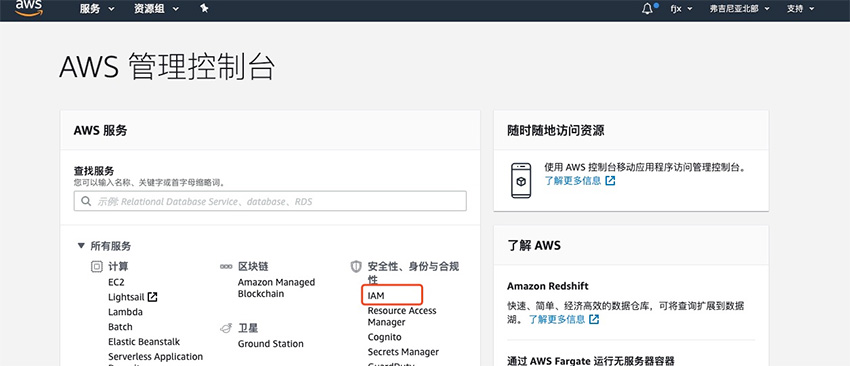Image resolution: width=850 pixels, height=366 pixels.
Task: Click the 了解 AWS panel heading
Action: [x=534, y=246]
